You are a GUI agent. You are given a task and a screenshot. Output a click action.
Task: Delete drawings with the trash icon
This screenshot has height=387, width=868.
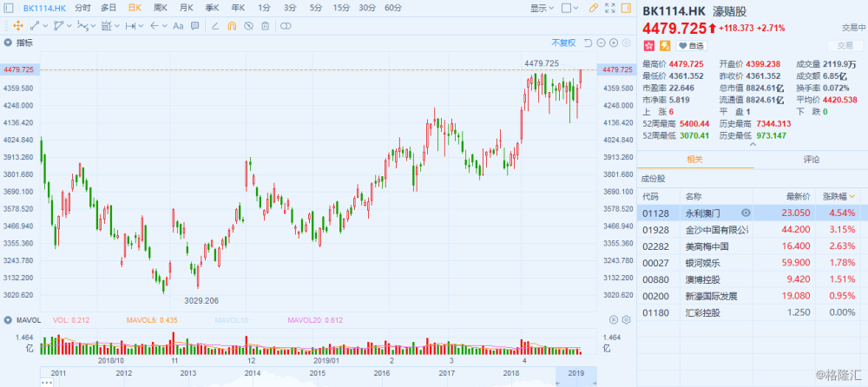tap(264, 25)
